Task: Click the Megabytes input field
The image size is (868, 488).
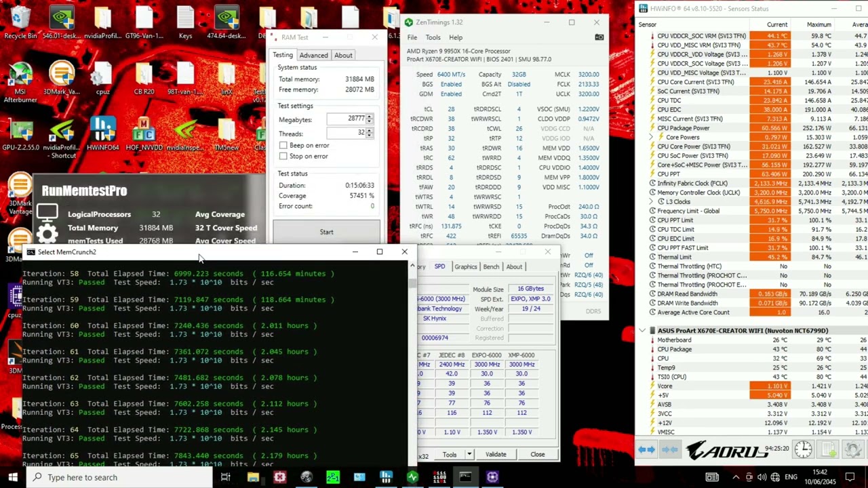Action: click(x=346, y=119)
